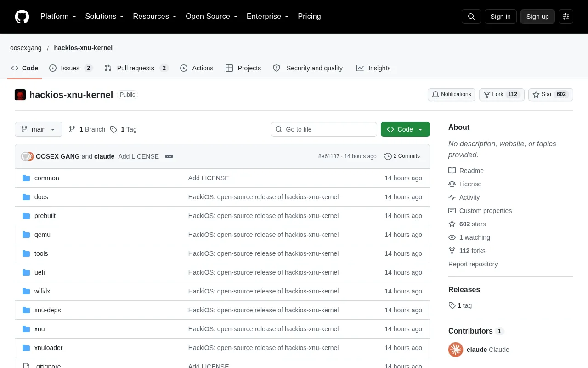588x368 pixels.
Task: Click the hackios-xnu-kernel repository avatar
Action: [20, 95]
